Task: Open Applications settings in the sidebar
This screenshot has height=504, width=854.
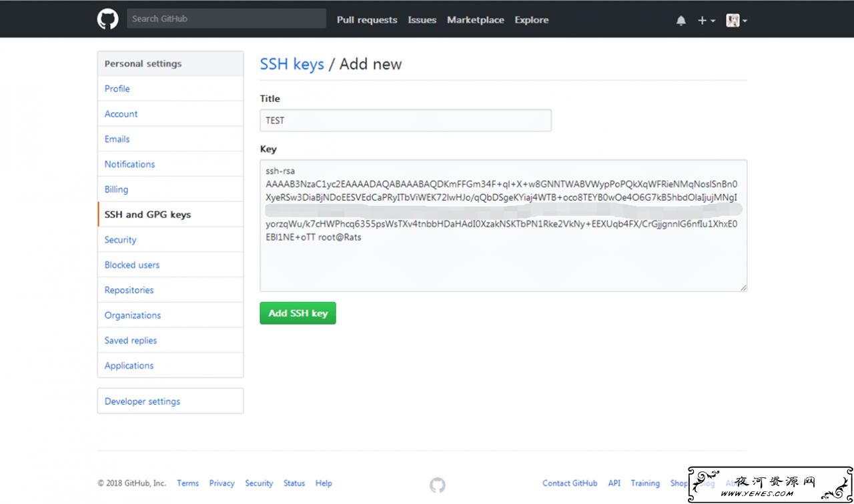Action: tap(170, 365)
